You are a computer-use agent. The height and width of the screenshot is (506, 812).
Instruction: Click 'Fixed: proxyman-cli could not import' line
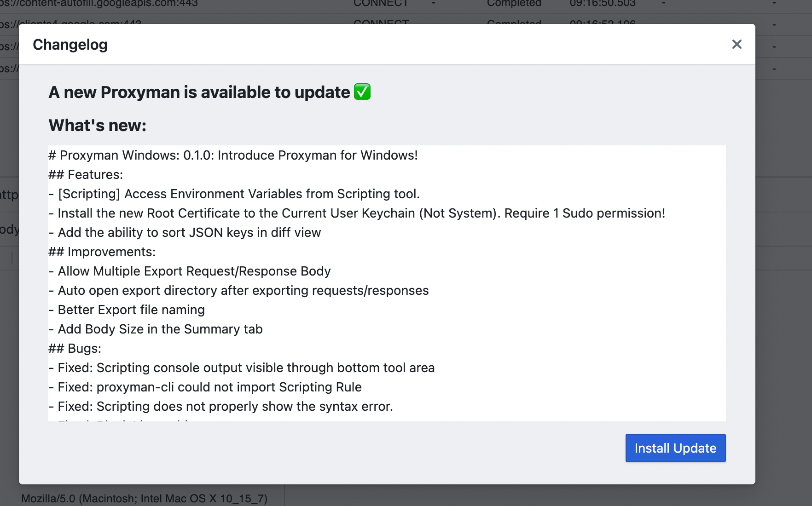pyautogui.click(x=205, y=387)
